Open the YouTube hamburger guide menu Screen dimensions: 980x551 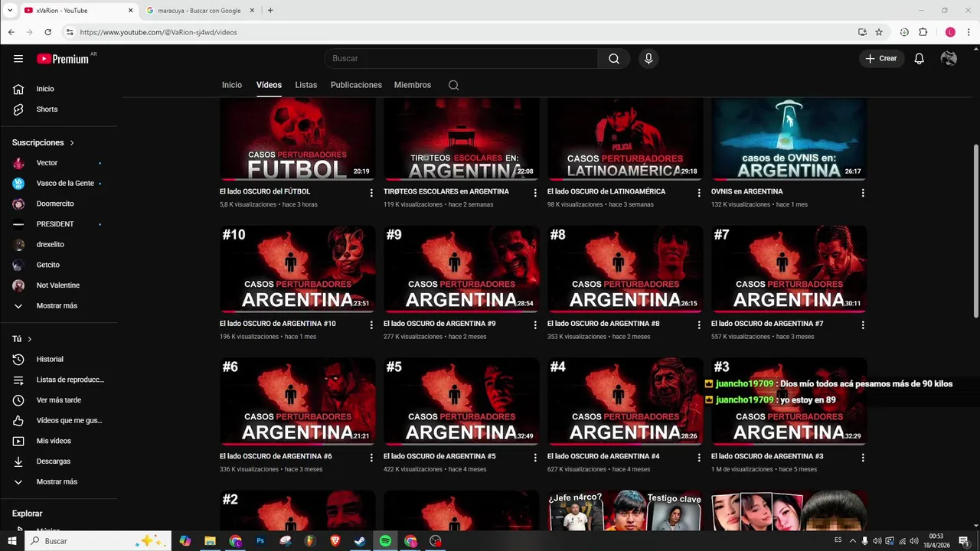pyautogui.click(x=18, y=59)
